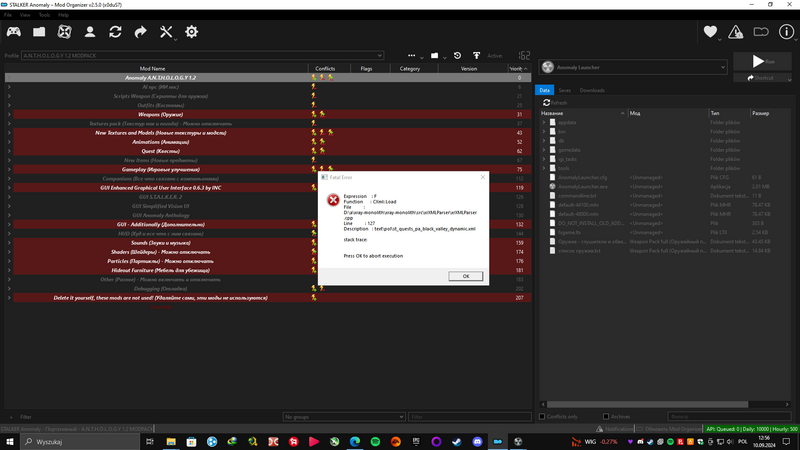Image resolution: width=800 pixels, height=450 pixels.
Task: Click the Refresh arrows toolbar icon
Action: [116, 33]
